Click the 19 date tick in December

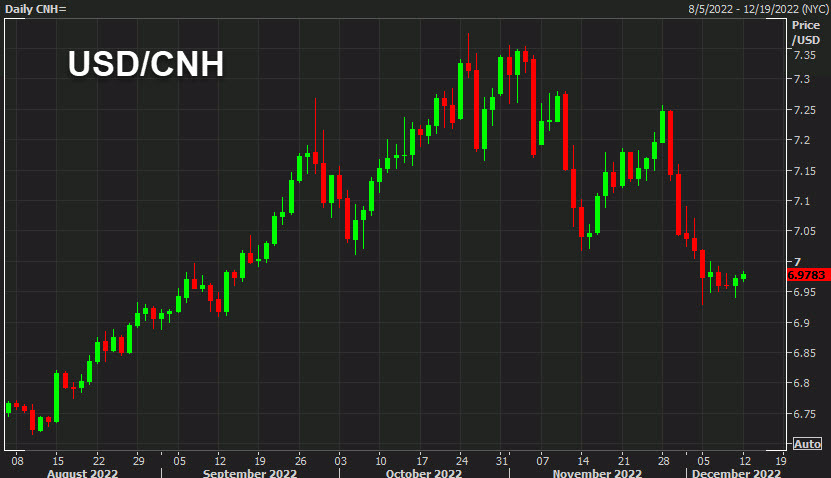[x=780, y=461]
